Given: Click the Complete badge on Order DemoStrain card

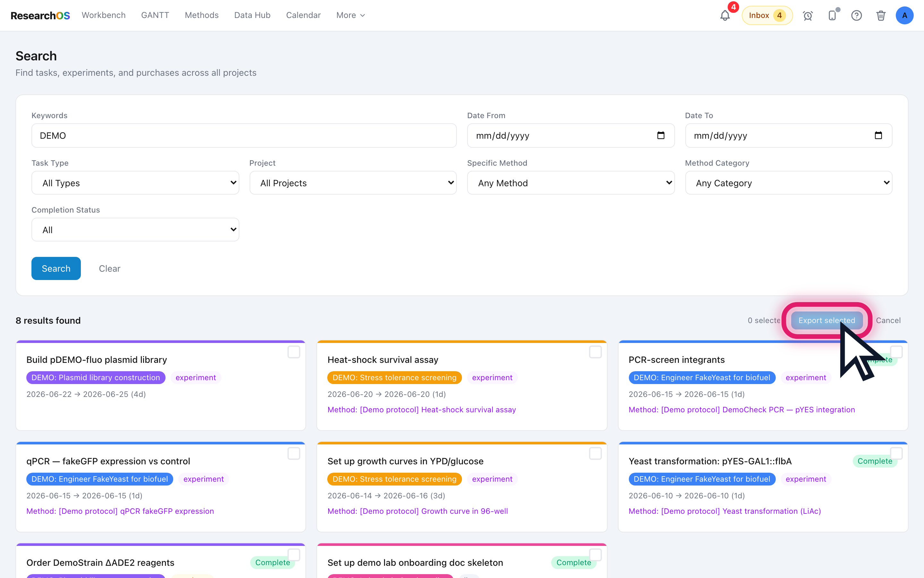Looking at the screenshot, I should [x=272, y=562].
